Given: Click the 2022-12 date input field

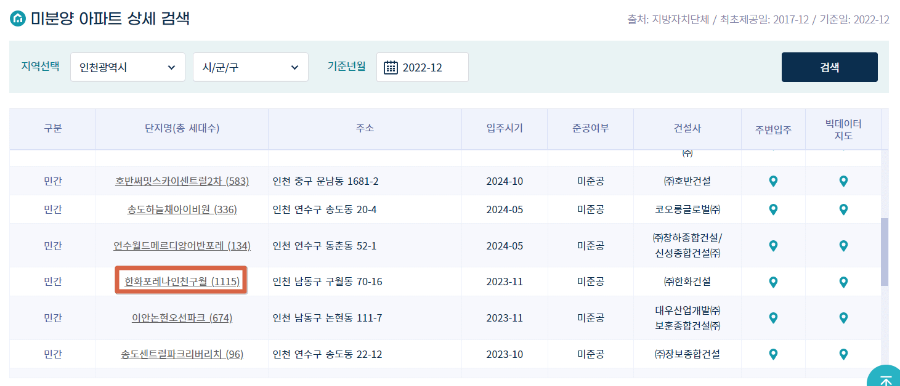Looking at the screenshot, I should (422, 67).
